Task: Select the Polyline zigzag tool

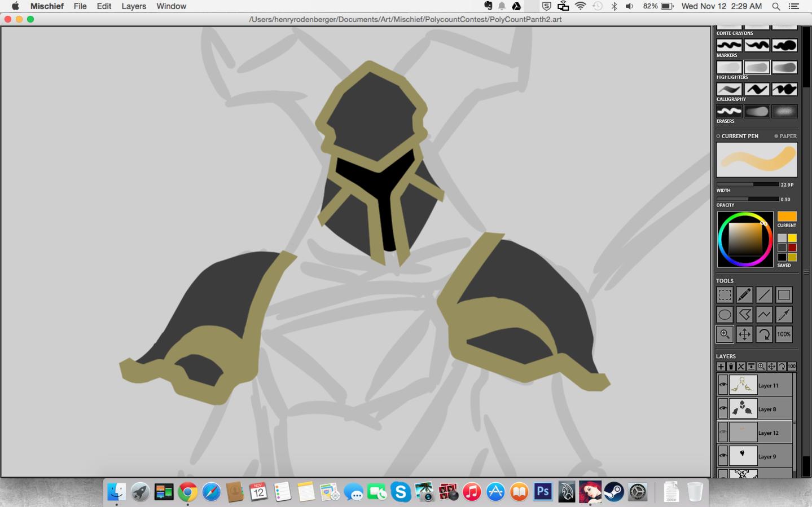Action: (x=764, y=315)
